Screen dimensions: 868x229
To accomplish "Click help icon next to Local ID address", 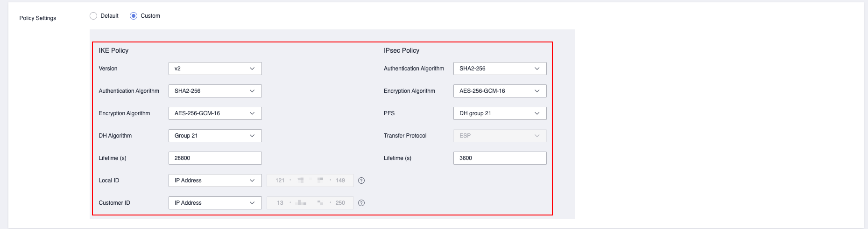I will point(361,180).
